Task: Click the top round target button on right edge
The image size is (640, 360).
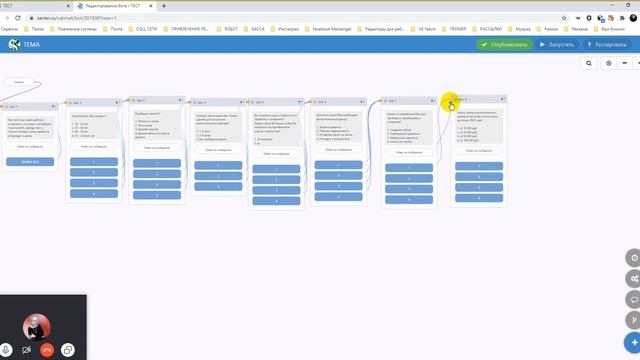Action: 633,258
